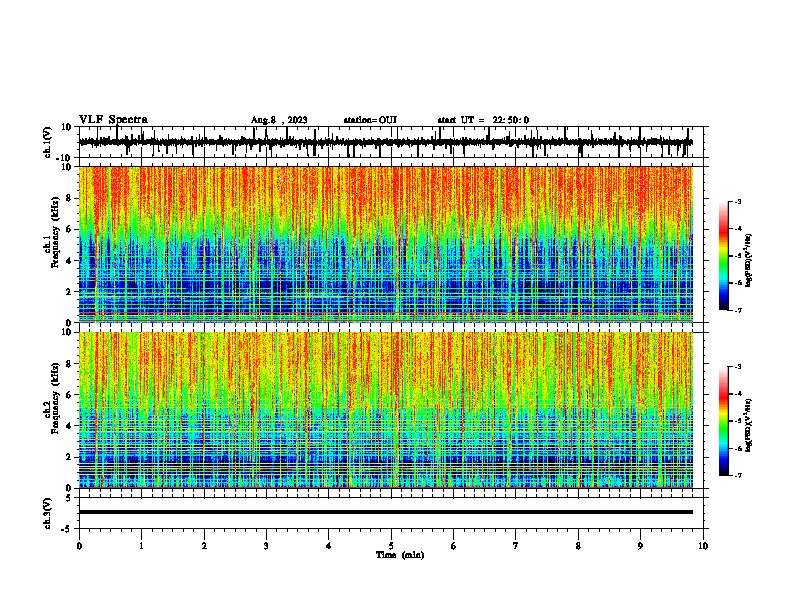
Task: Click the ch.1 voltage waveform trace
Action: 385,142
